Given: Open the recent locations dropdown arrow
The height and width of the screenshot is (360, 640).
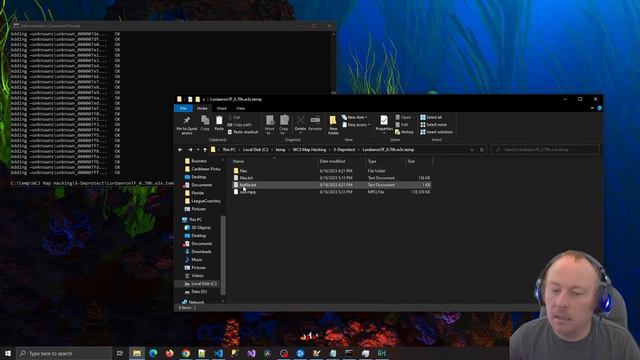Looking at the screenshot, I should [x=198, y=150].
